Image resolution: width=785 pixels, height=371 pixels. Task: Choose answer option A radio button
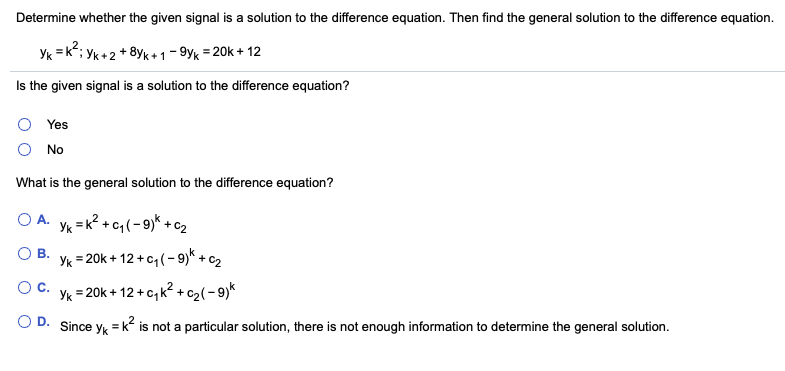point(25,220)
